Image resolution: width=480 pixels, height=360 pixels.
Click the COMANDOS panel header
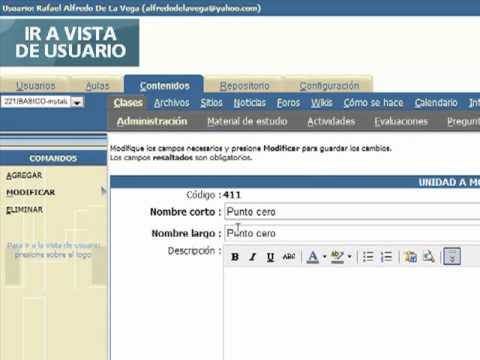(x=53, y=158)
